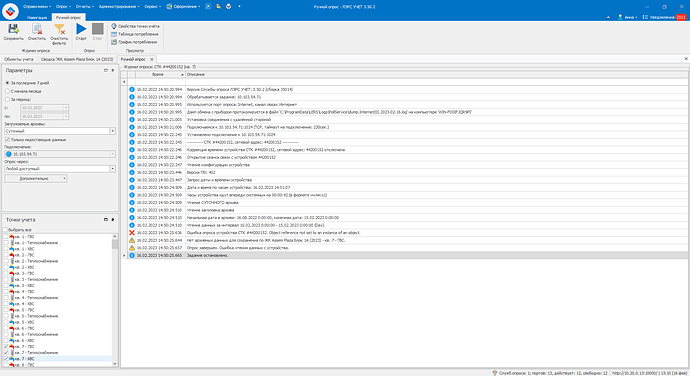Switch to the Объекты учета document tab
The width and height of the screenshot is (690, 376).
coord(19,59)
